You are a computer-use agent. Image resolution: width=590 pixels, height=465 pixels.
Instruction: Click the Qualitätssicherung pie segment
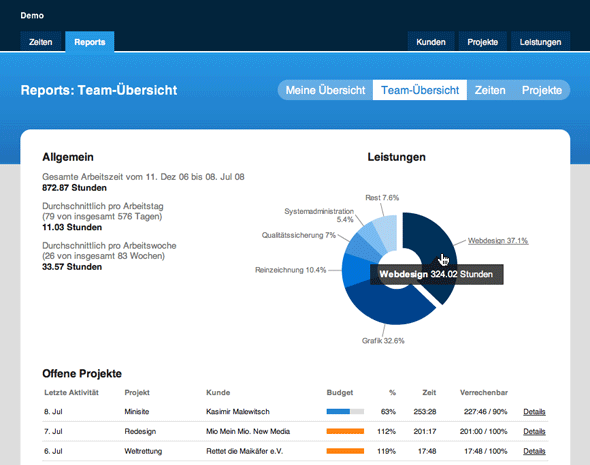361,248
